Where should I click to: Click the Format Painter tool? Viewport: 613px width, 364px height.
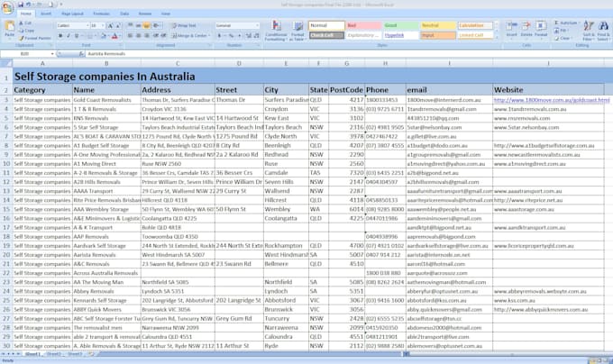click(36, 39)
